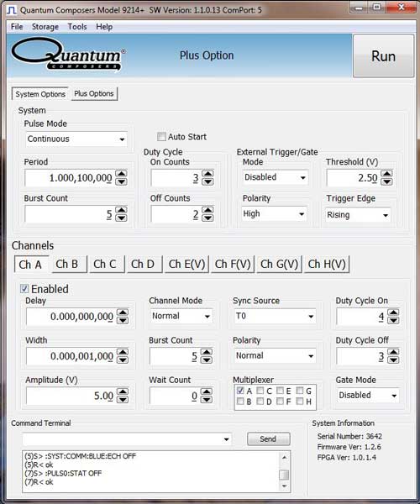
Task: Click the Amplitude (V) value field
Action: point(71,396)
